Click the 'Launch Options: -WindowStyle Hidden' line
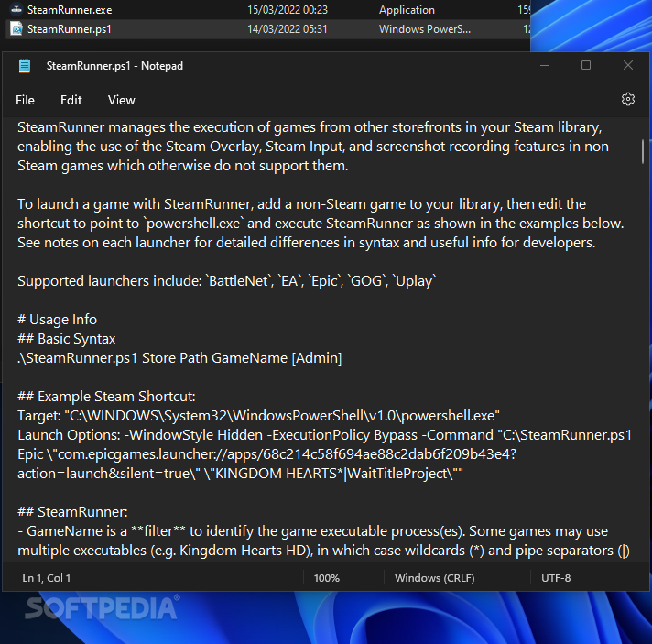This screenshot has width=652, height=644. pyautogui.click(x=324, y=435)
